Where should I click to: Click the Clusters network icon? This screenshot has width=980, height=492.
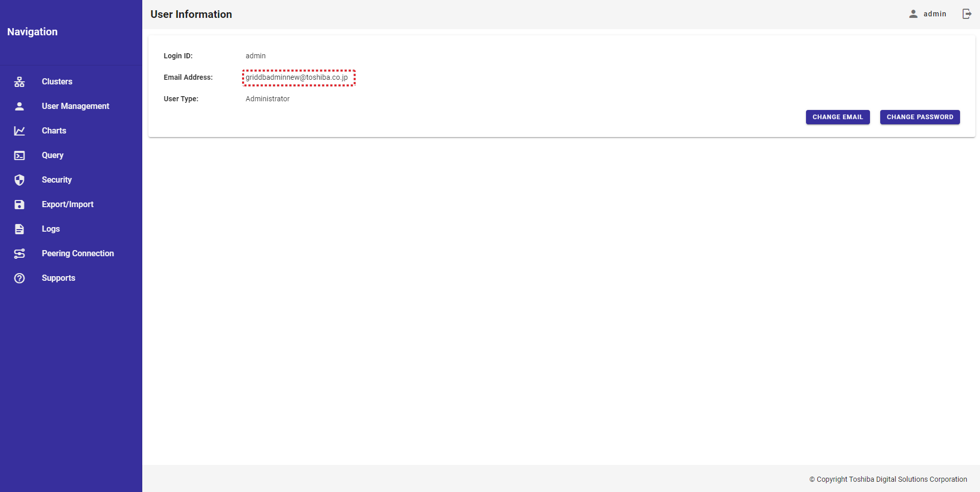click(19, 82)
